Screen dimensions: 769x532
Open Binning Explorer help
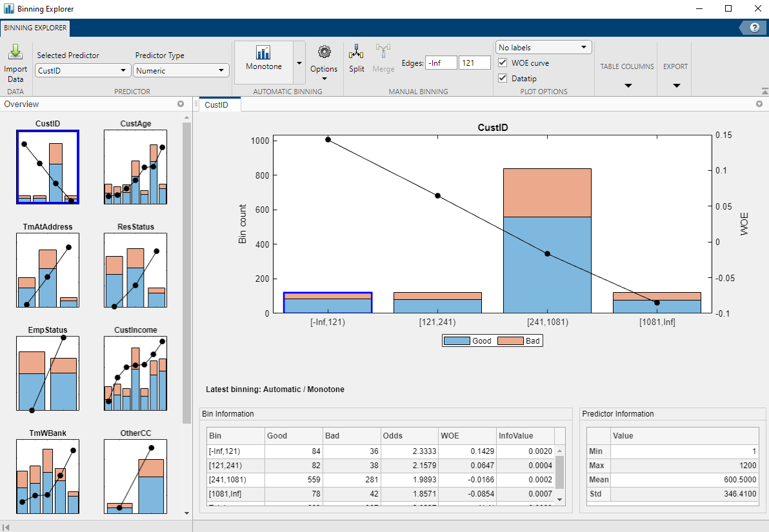point(754,27)
